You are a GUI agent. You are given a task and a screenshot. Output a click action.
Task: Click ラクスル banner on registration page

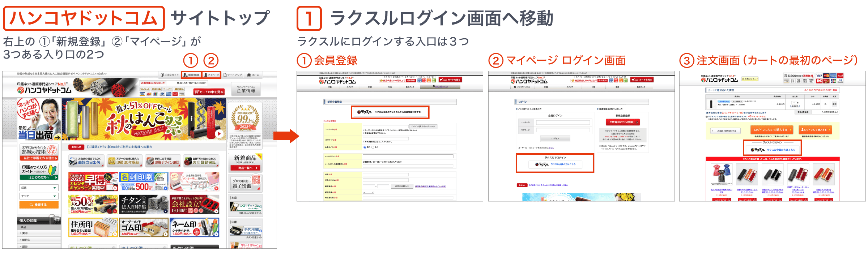[x=390, y=112]
